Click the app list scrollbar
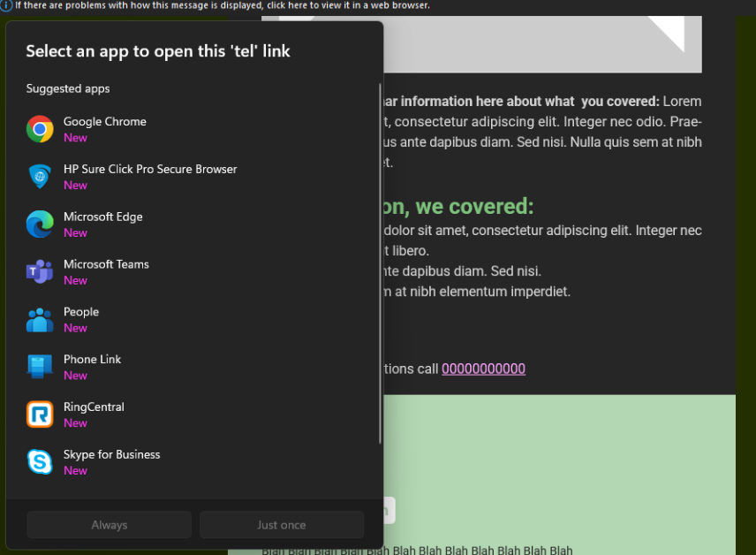The width and height of the screenshot is (756, 555). (x=380, y=265)
